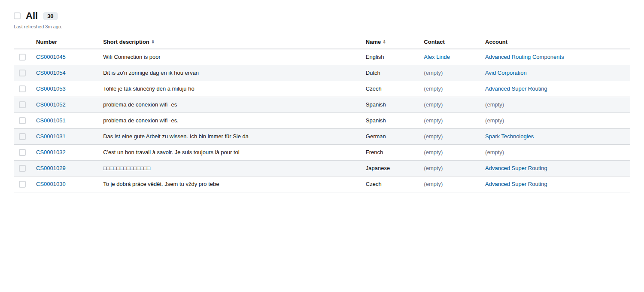
Task: Open the CS0001053 case link
Action: (x=51, y=89)
